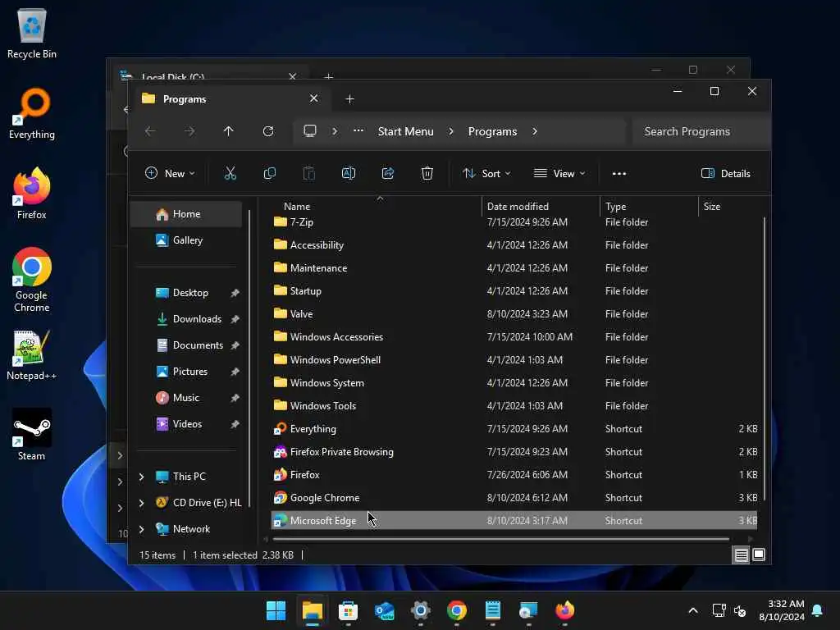Switch to large thumbnails view icon in status bar
Image resolution: width=840 pixels, height=630 pixels.
(x=759, y=555)
